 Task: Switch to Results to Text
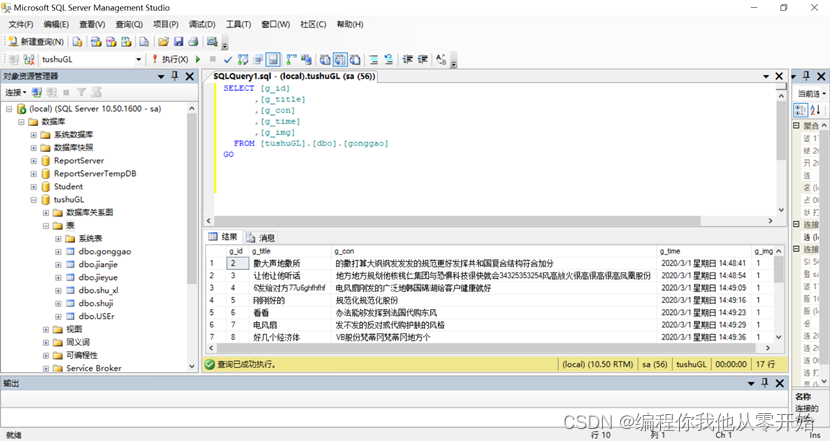325,59
